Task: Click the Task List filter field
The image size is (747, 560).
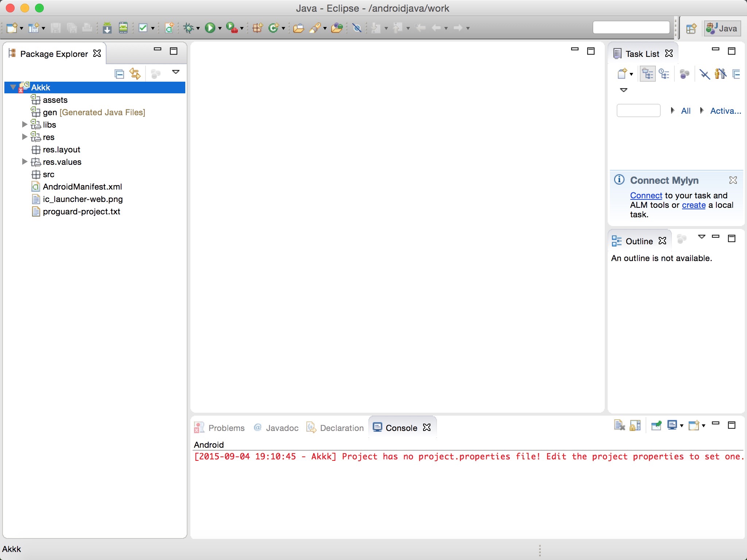Action: pyautogui.click(x=638, y=110)
